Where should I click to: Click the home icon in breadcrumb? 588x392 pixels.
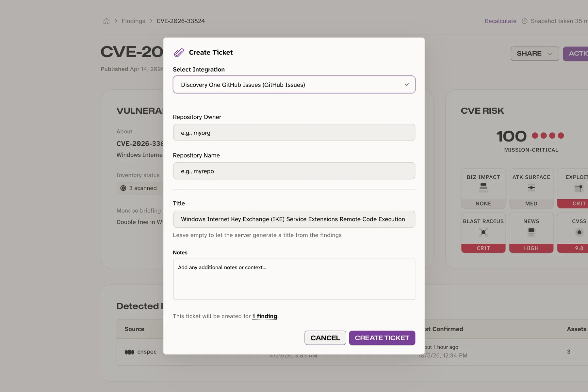[106, 21]
